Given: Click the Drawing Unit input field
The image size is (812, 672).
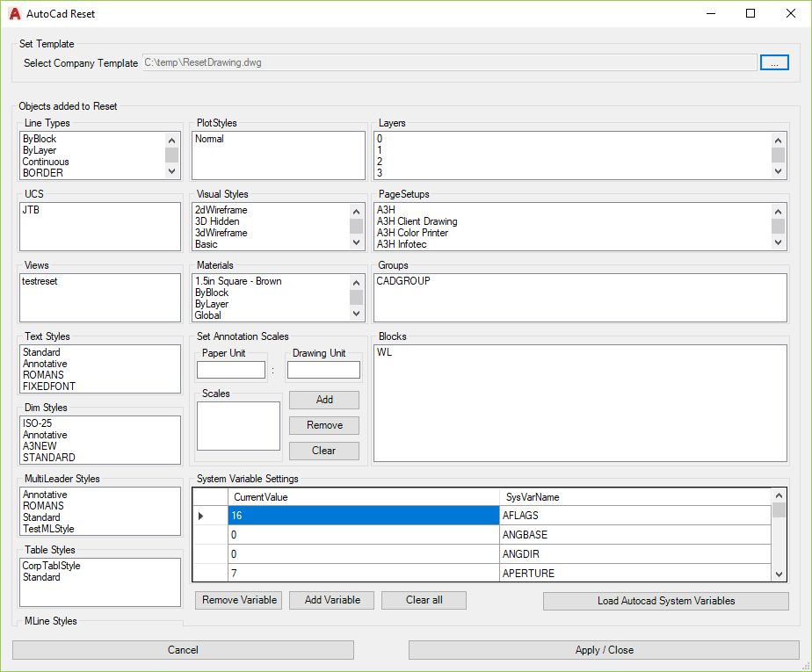Looking at the screenshot, I should tap(323, 370).
